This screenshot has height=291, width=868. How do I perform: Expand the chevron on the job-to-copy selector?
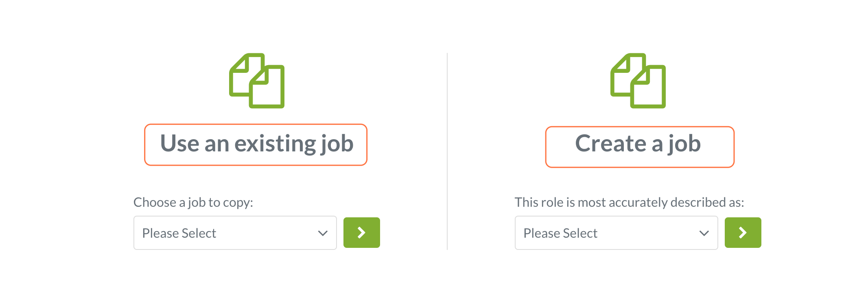pos(323,233)
